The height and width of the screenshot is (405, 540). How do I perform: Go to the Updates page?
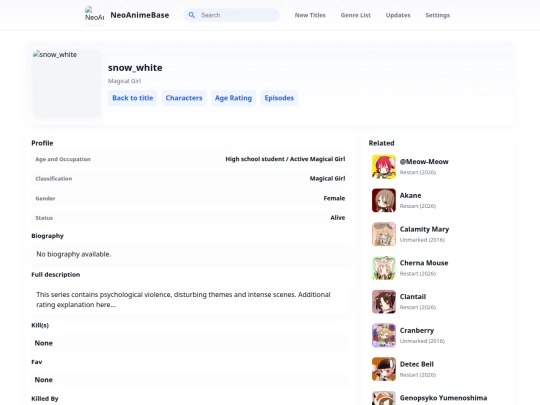pos(398,15)
